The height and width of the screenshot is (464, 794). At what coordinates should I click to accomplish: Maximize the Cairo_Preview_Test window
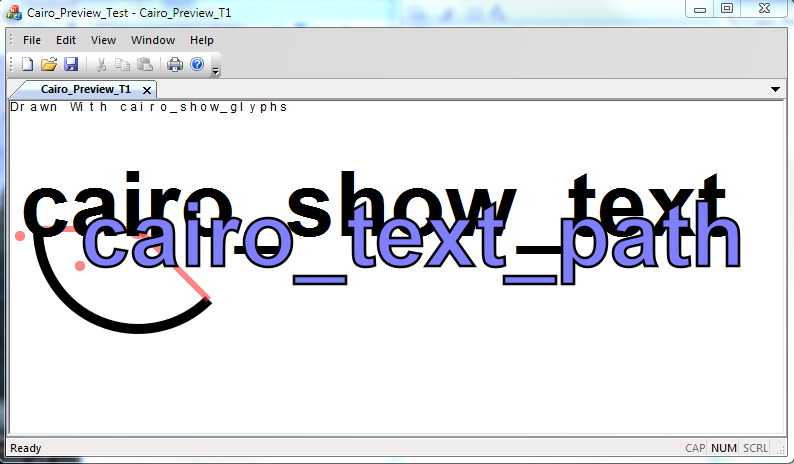coord(727,9)
